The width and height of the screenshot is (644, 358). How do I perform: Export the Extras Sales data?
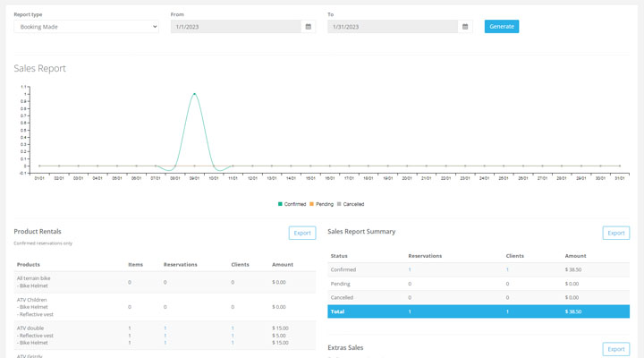(x=616, y=349)
